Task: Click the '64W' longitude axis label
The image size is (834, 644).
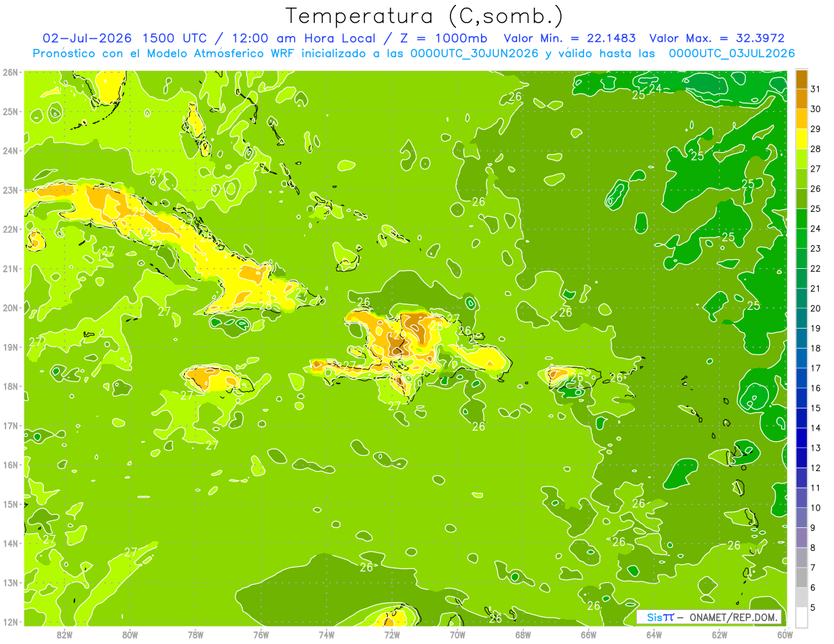Action: pyautogui.click(x=654, y=634)
